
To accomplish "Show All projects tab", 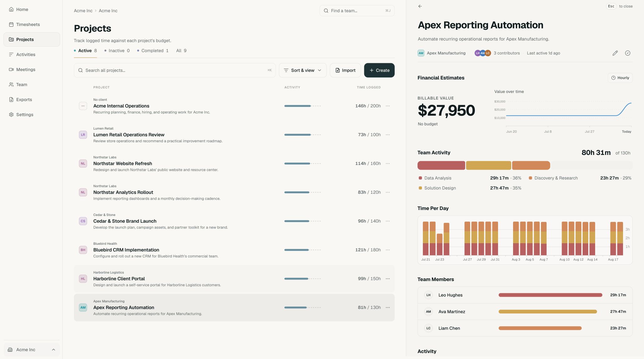I will (181, 51).
